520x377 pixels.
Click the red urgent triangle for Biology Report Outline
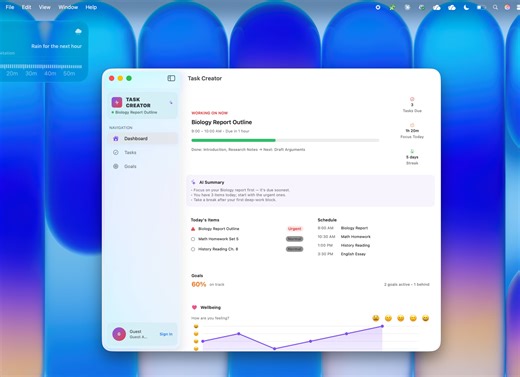pyautogui.click(x=193, y=229)
